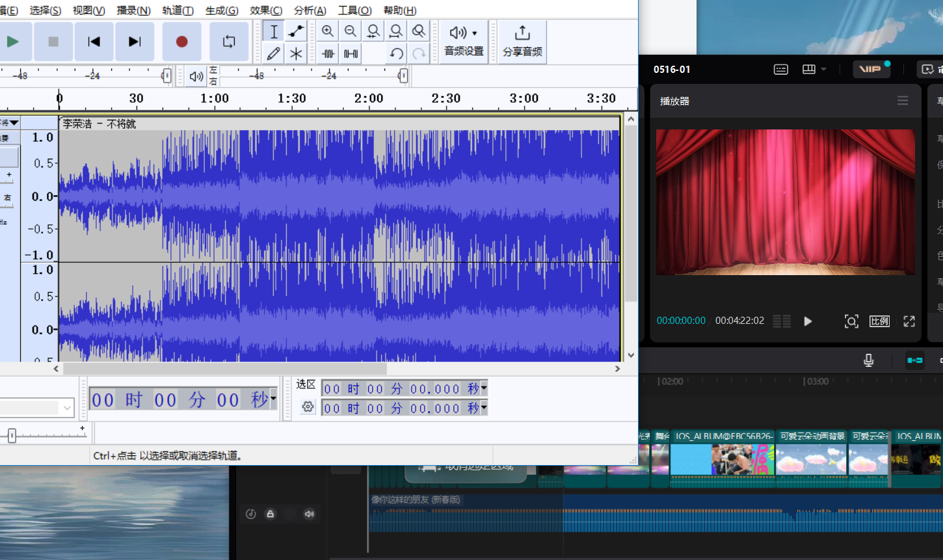Screen dimensions: 943x560
Task: Toggle loop playback in Audacity transport
Action: (x=229, y=42)
